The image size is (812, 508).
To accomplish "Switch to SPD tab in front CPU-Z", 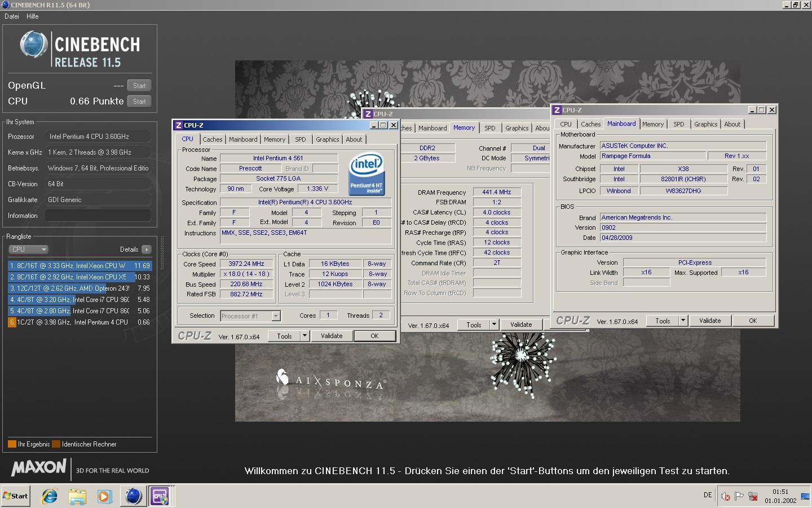I will pos(301,139).
